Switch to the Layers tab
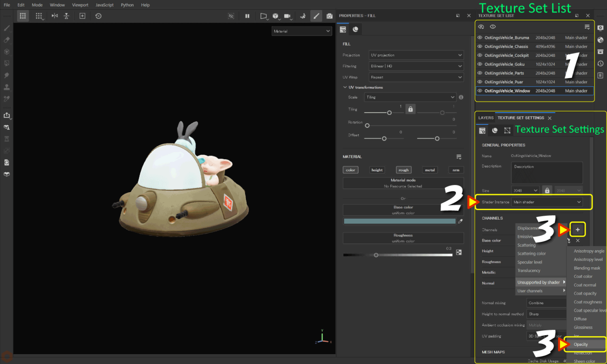The width and height of the screenshot is (607, 364). point(486,118)
